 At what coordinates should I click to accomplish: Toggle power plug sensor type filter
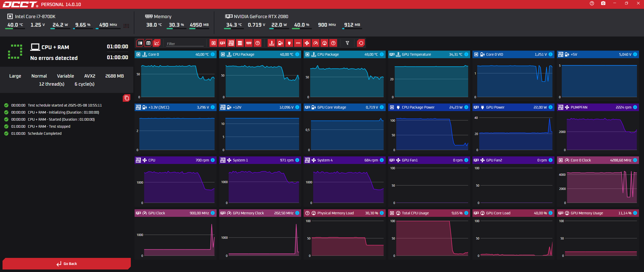(x=289, y=43)
